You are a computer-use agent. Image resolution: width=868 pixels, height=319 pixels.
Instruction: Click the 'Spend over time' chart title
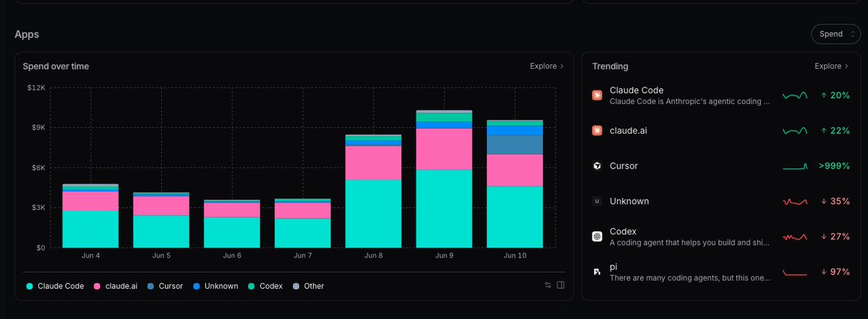[56, 66]
